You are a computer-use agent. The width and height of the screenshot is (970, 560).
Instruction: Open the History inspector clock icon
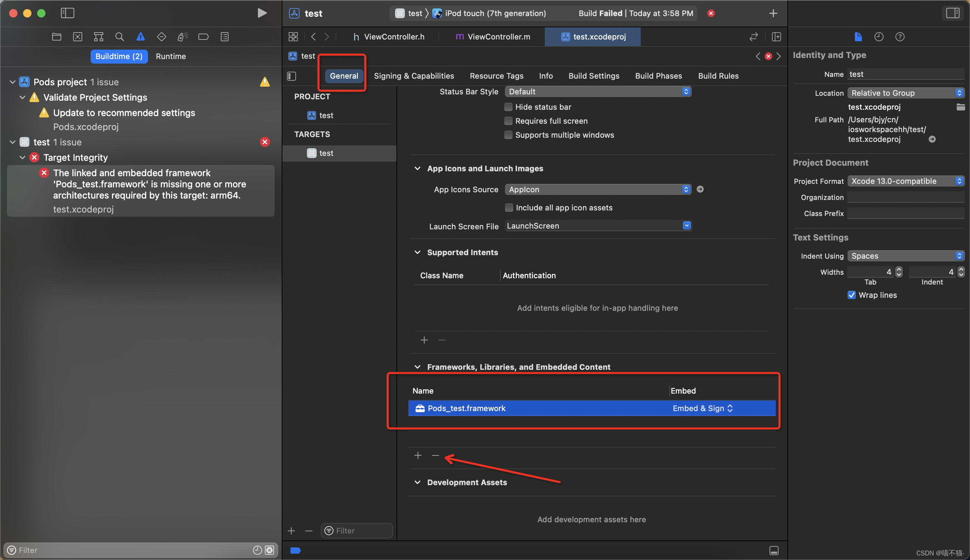click(x=879, y=37)
